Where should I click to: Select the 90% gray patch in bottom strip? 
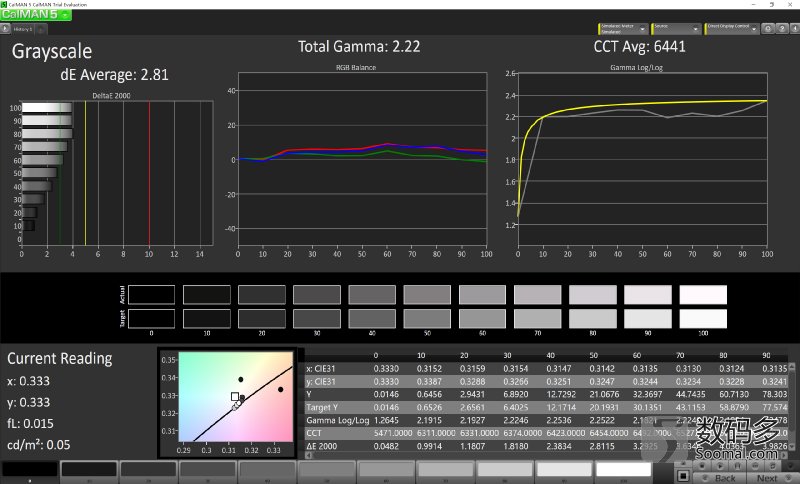(x=564, y=470)
